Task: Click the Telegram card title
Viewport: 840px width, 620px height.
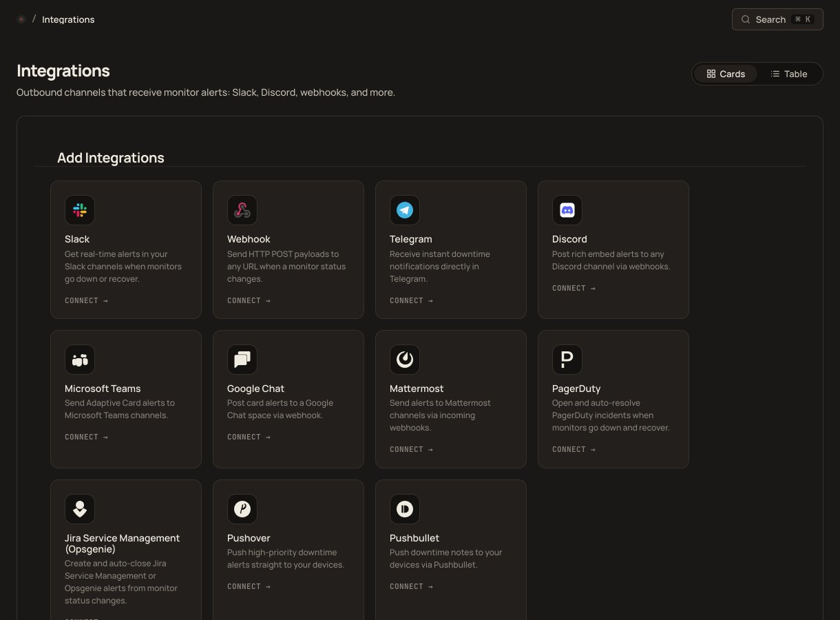Action: pos(411,239)
